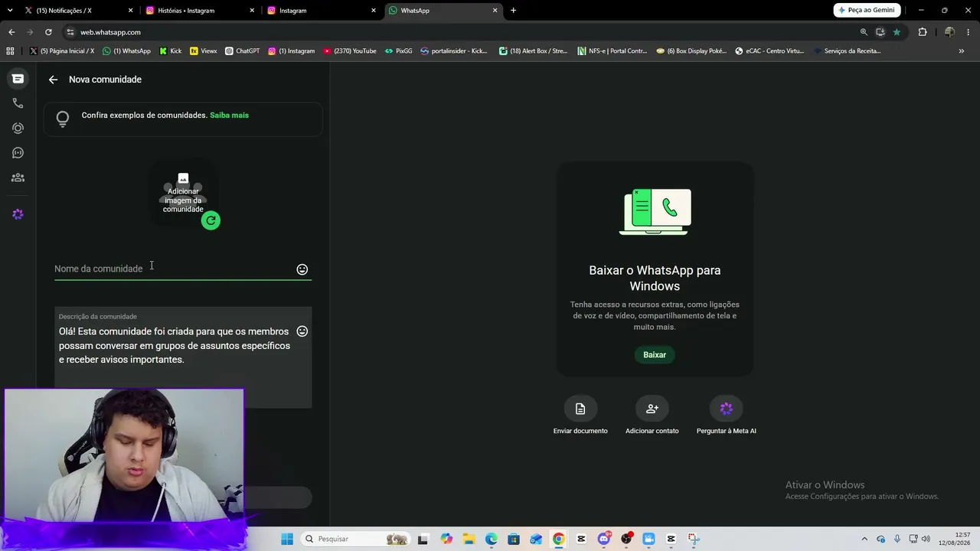Viewport: 980px width, 551px height.
Task: Show hidden system tray icons
Action: 864,539
